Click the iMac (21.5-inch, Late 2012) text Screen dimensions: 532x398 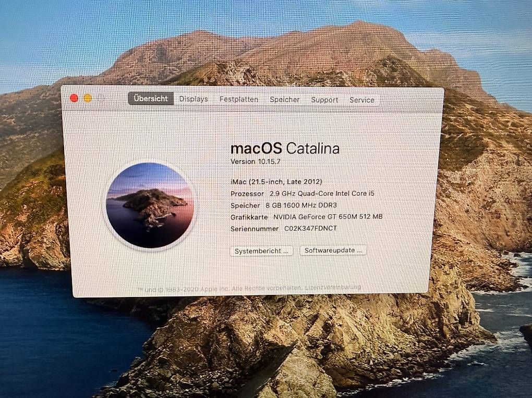276,182
